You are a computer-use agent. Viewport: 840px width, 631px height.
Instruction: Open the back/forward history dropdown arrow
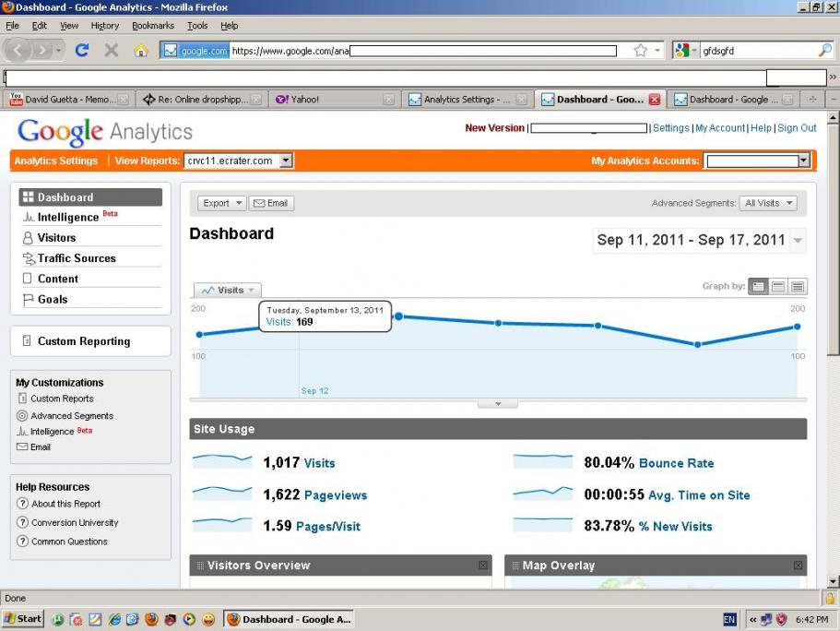tap(58, 51)
